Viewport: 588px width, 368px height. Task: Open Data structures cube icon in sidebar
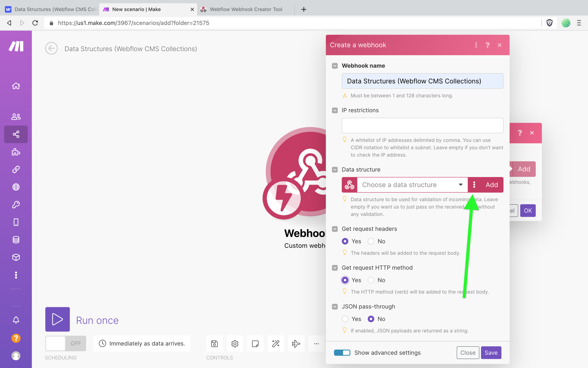coord(16,257)
